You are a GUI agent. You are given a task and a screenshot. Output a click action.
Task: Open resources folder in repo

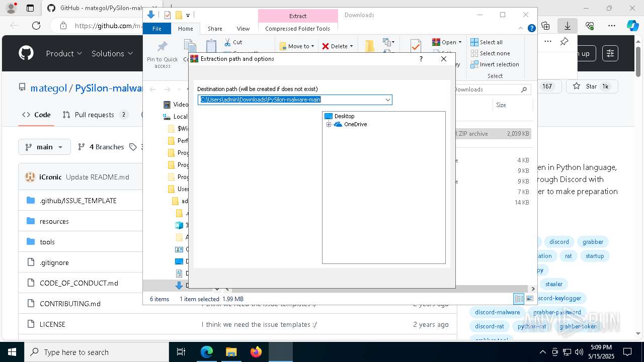click(x=54, y=221)
